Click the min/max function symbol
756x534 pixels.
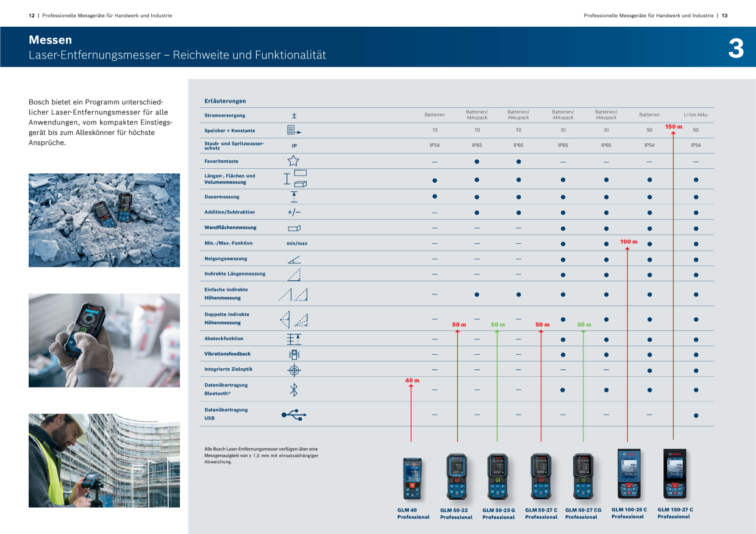click(297, 243)
